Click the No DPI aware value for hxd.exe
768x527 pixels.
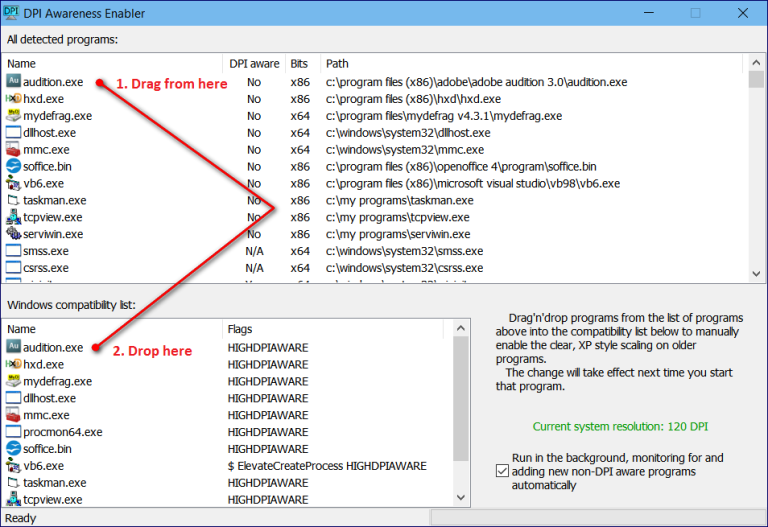tap(254, 99)
